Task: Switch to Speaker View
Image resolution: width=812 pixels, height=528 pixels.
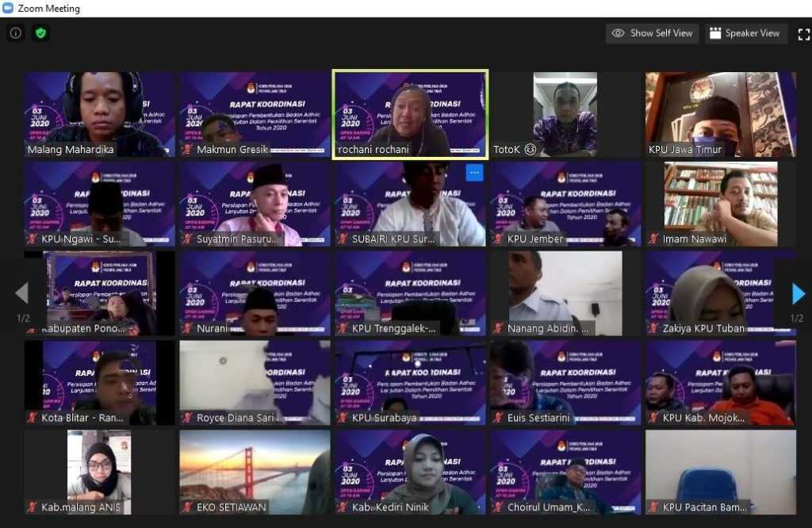Action: (745, 33)
